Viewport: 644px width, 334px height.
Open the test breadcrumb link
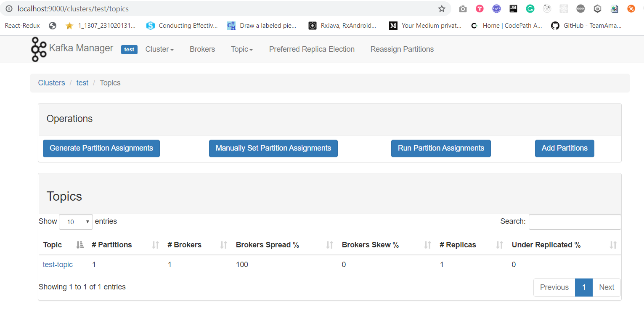click(82, 83)
